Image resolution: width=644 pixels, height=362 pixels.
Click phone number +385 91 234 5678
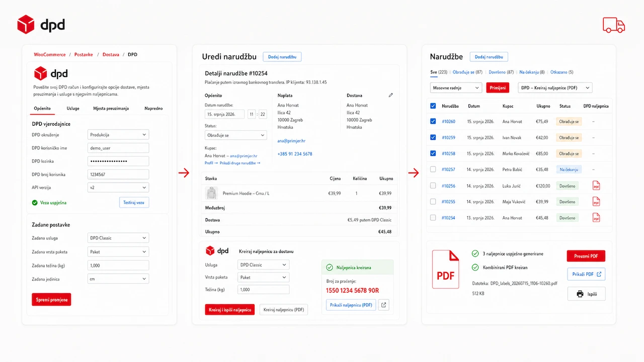(x=295, y=154)
